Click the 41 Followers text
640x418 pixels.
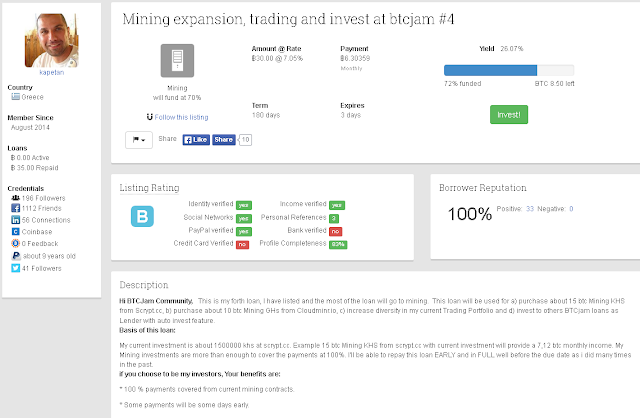tap(42, 268)
